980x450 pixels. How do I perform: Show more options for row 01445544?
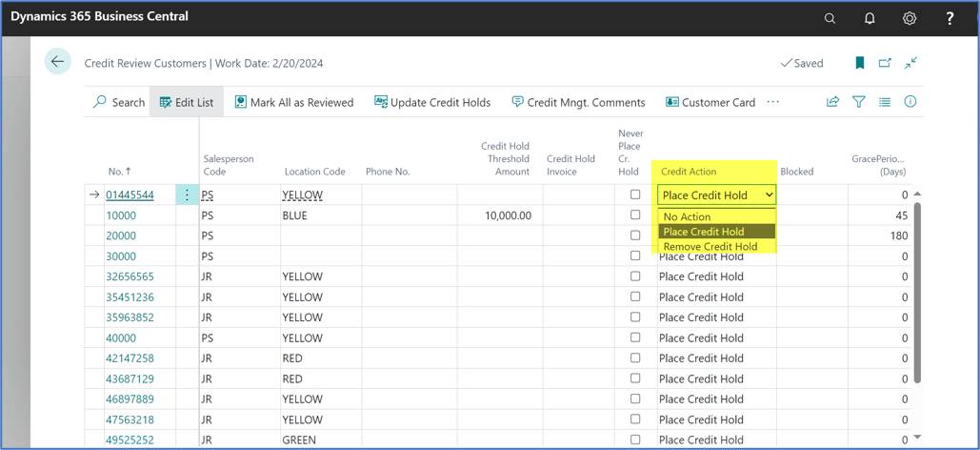tap(187, 195)
